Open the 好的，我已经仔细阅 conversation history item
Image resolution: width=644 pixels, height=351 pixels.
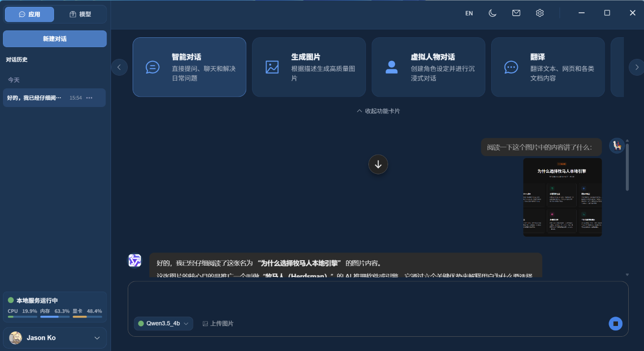point(55,98)
